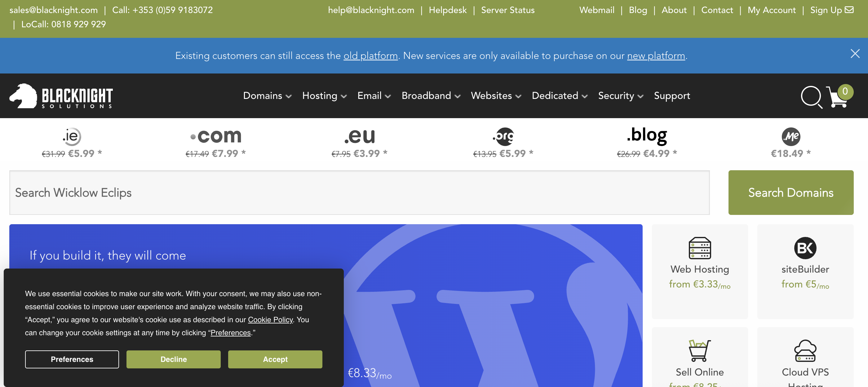Screen dimensions: 868x387
Task: Go to My Account link
Action: pyautogui.click(x=771, y=10)
